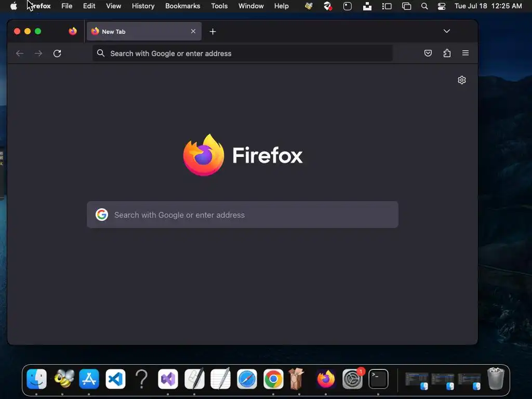This screenshot has width=532, height=399.
Task: Open the Edit menu
Action: click(89, 6)
